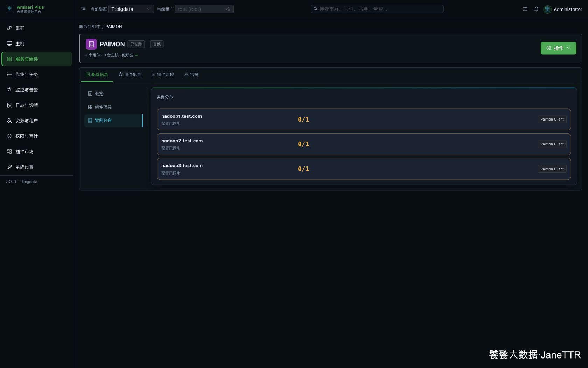Go to 日志与诊断 in the sidebar
The image size is (588, 368).
[37, 105]
